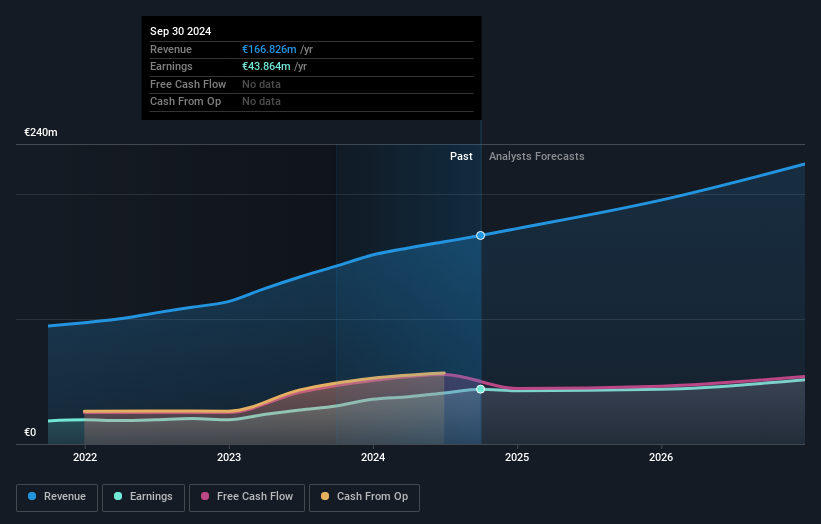Click the €240m y-axis label
Viewport: 821px width, 524px height.
click(41, 132)
